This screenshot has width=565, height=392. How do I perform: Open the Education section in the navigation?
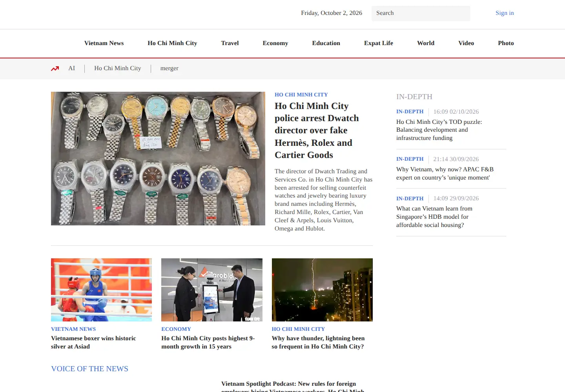tap(326, 43)
